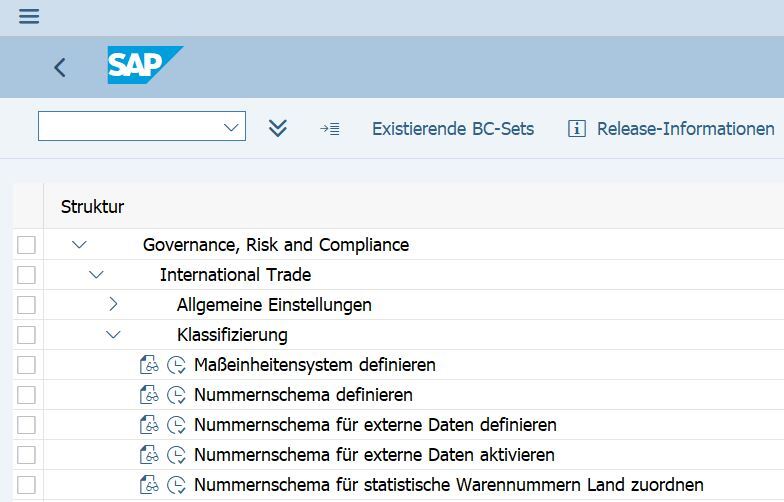This screenshot has width=784, height=502.
Task: Click Existierende BC-Sets button
Action: coord(453,128)
